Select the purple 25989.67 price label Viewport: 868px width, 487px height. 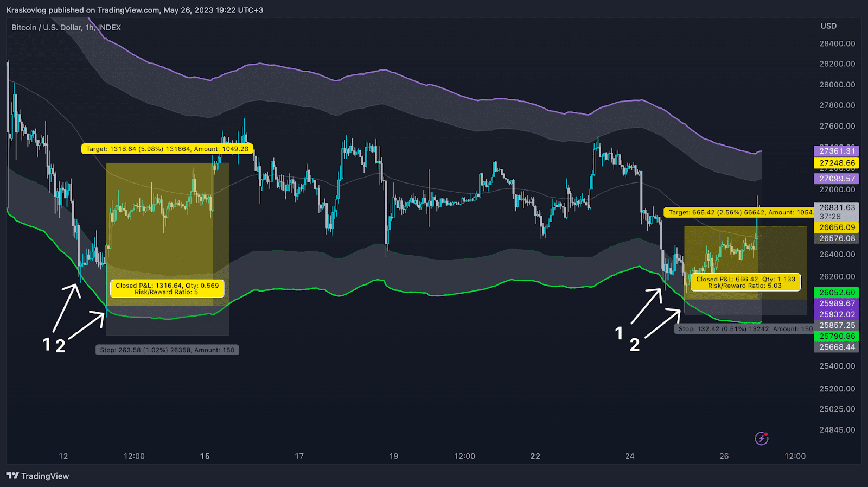click(x=837, y=303)
